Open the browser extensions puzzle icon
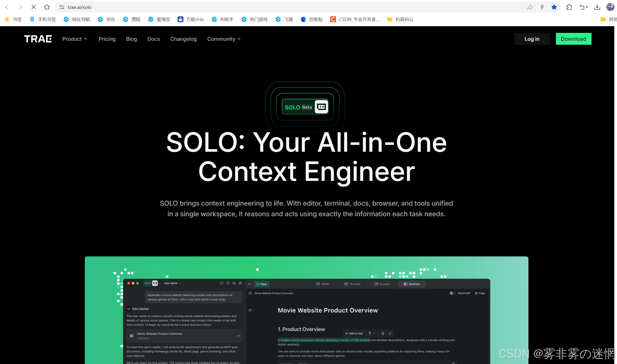Viewport: 617px width, 364px height. click(x=569, y=7)
